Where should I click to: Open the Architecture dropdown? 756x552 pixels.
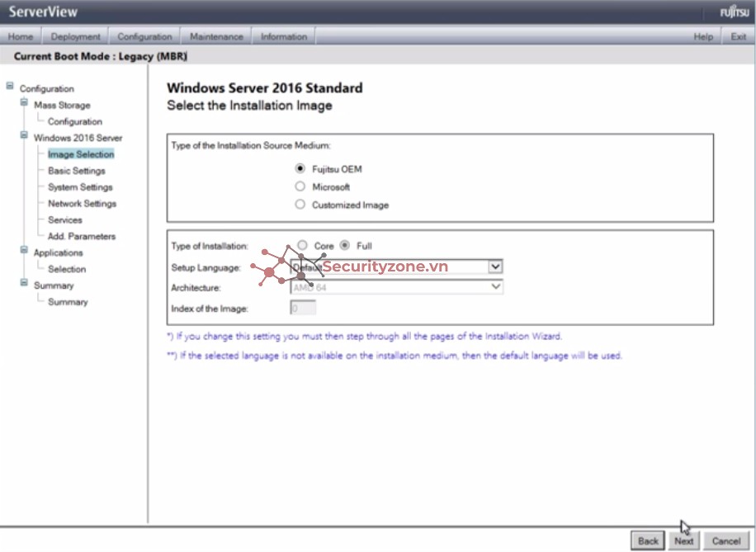[x=397, y=287]
